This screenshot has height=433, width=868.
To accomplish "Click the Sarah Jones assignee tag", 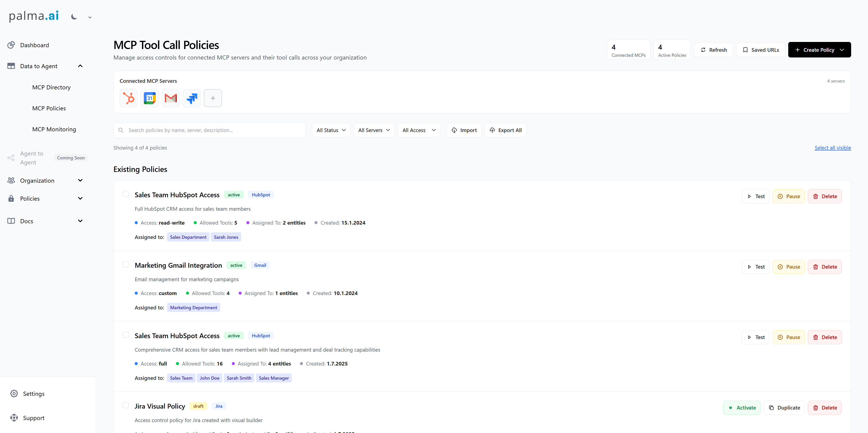I will point(226,237).
